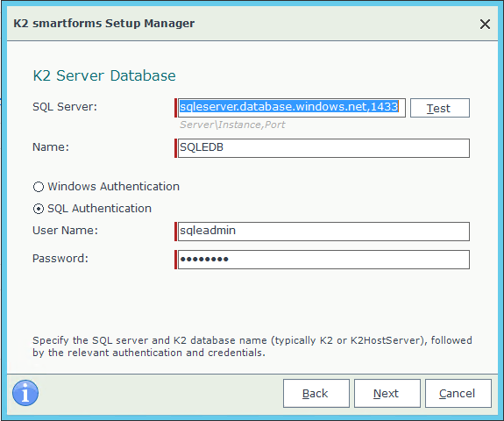Screen dimensions: 504x421
Task: Cancel the setup wizard
Action: tap(458, 393)
